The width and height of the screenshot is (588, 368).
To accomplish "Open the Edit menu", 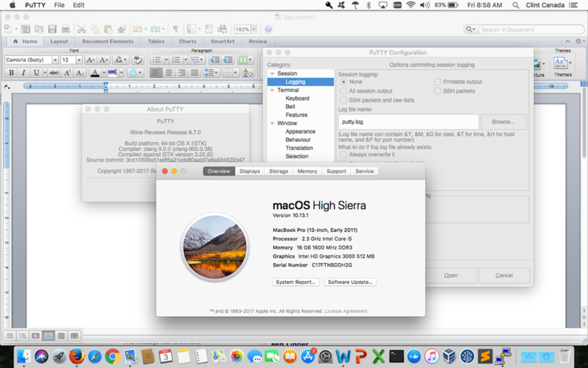I will [78, 5].
